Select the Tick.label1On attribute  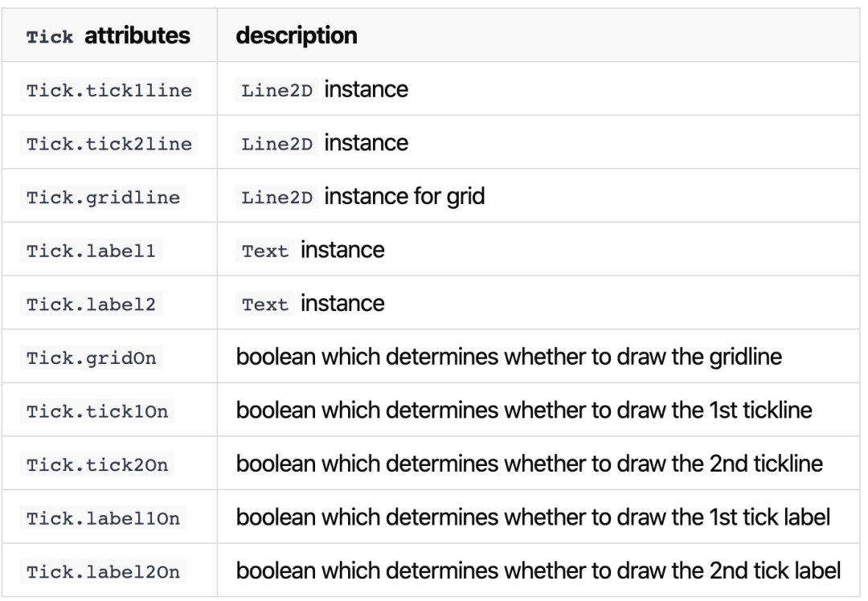pos(103,518)
